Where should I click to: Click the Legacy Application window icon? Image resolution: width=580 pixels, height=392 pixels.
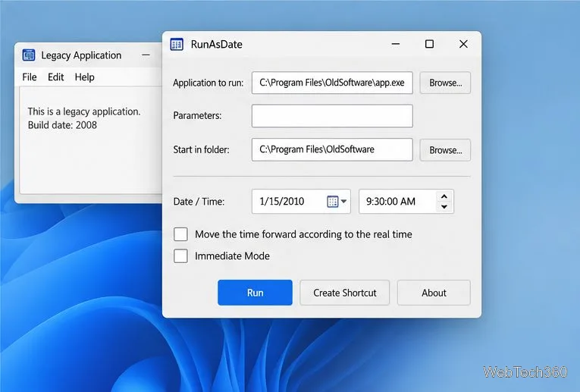click(29, 55)
